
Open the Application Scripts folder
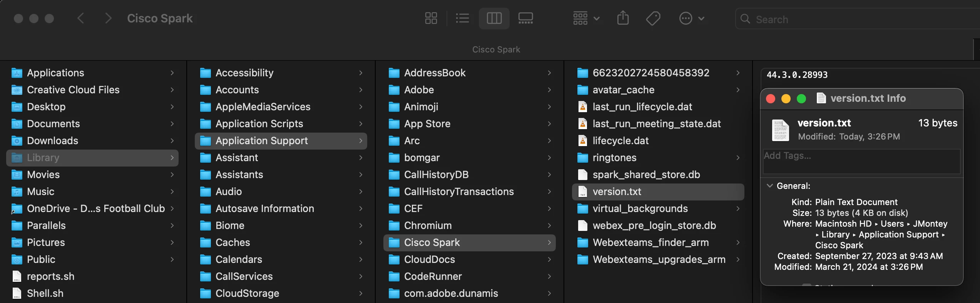click(281, 124)
